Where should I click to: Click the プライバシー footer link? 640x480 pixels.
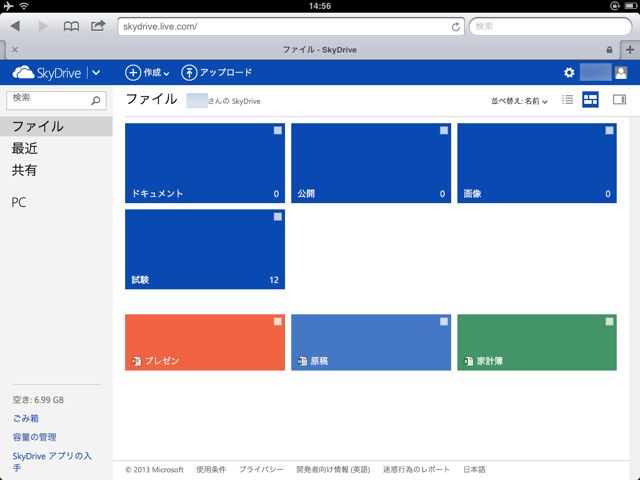(x=261, y=469)
